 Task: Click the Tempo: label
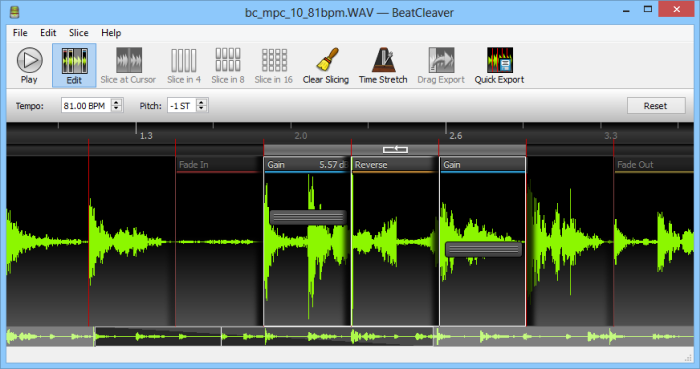click(30, 106)
